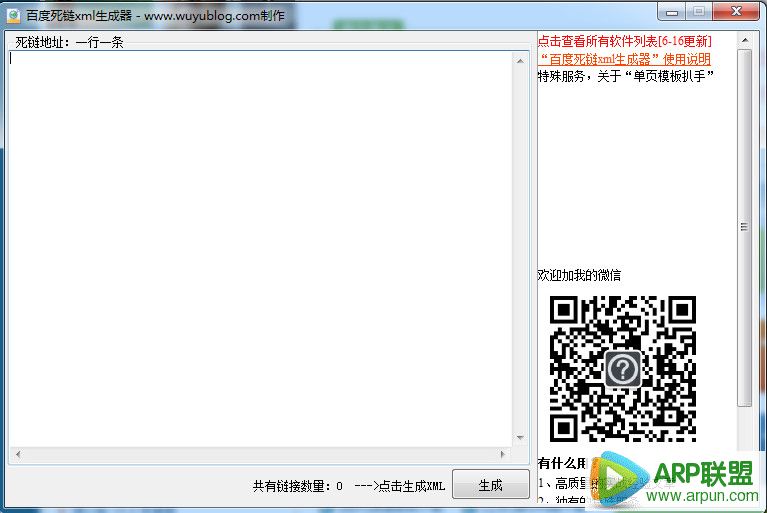Click the 生成 button

point(491,484)
